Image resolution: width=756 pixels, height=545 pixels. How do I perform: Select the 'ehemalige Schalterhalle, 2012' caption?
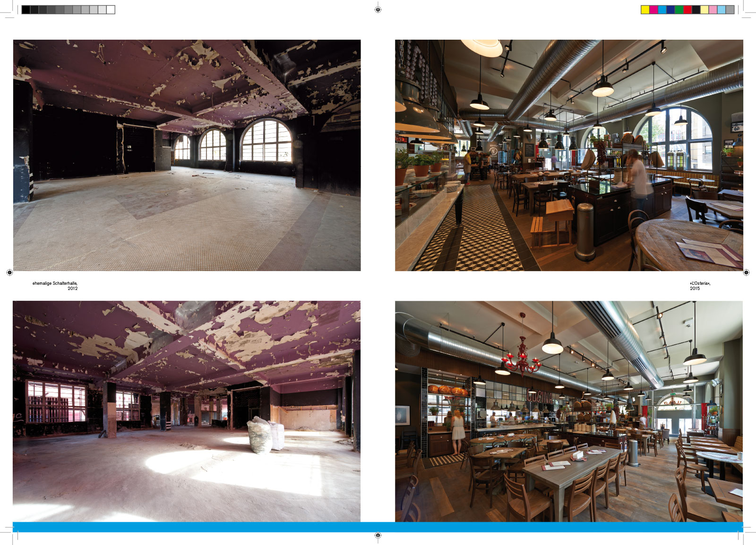click(x=55, y=286)
